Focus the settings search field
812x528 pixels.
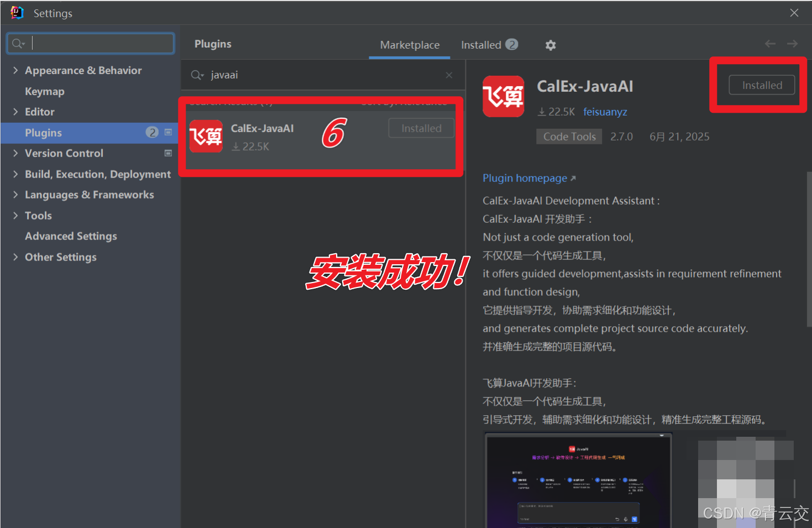91,44
